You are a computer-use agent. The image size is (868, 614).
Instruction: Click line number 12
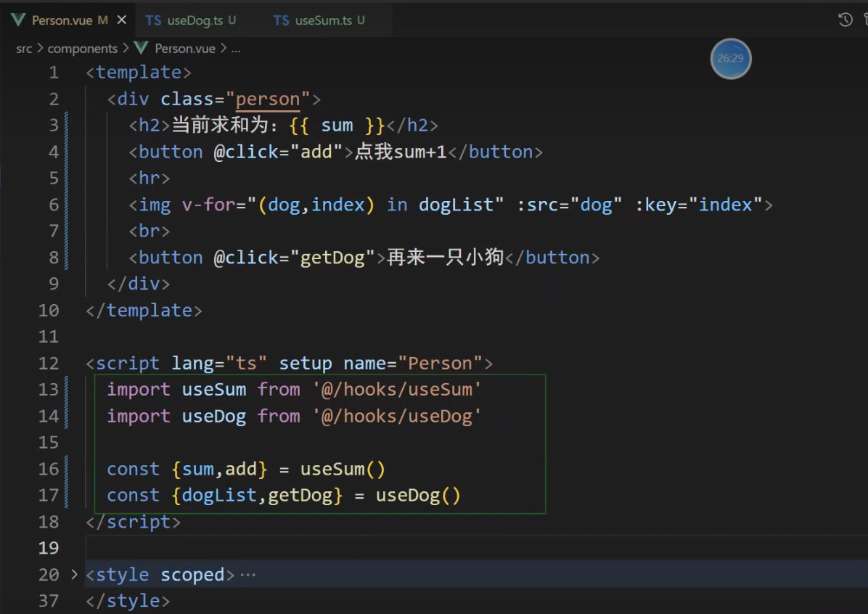(x=49, y=363)
